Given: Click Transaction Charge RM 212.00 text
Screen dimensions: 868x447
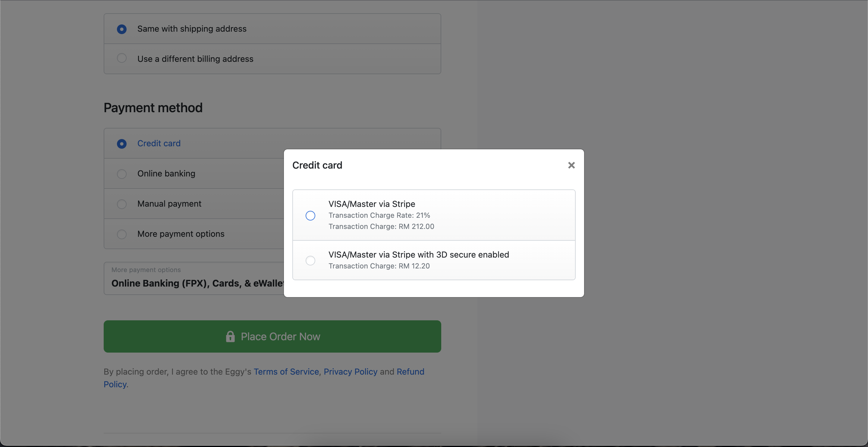Looking at the screenshot, I should tap(381, 226).
